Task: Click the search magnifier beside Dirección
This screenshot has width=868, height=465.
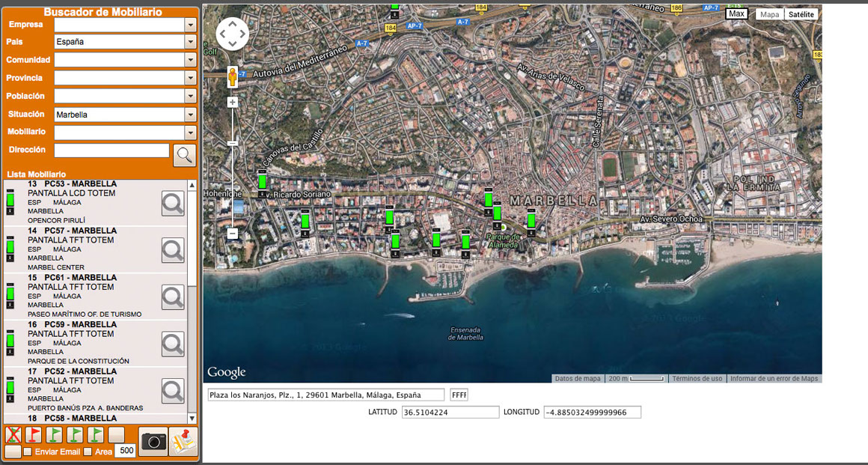Action: point(184,155)
